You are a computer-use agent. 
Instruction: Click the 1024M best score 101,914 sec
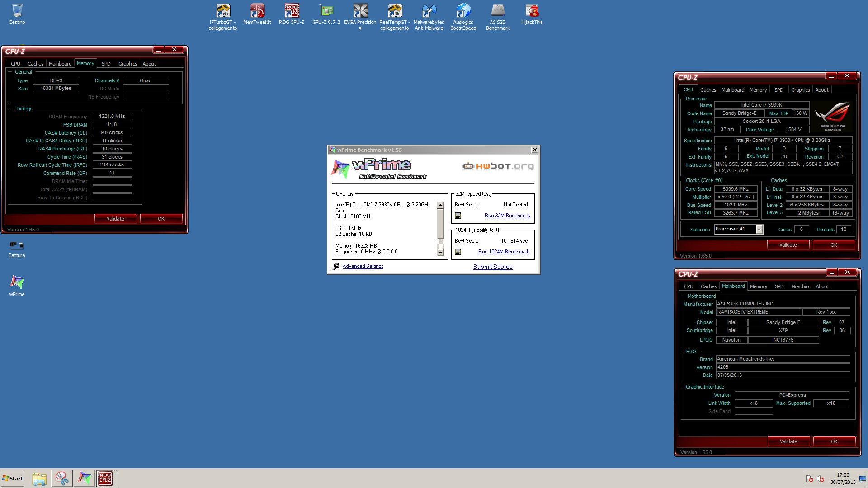[514, 241]
